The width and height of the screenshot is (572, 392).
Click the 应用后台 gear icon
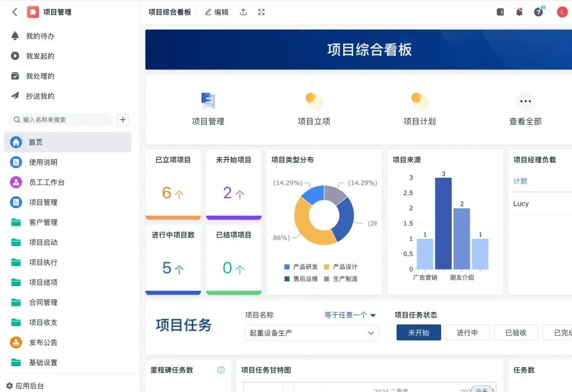click(10, 386)
